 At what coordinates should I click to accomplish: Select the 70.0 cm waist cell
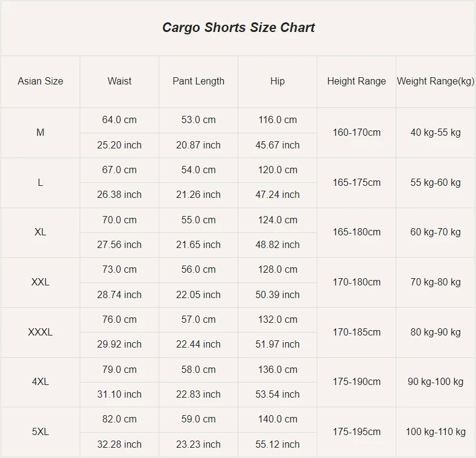pyautogui.click(x=119, y=220)
